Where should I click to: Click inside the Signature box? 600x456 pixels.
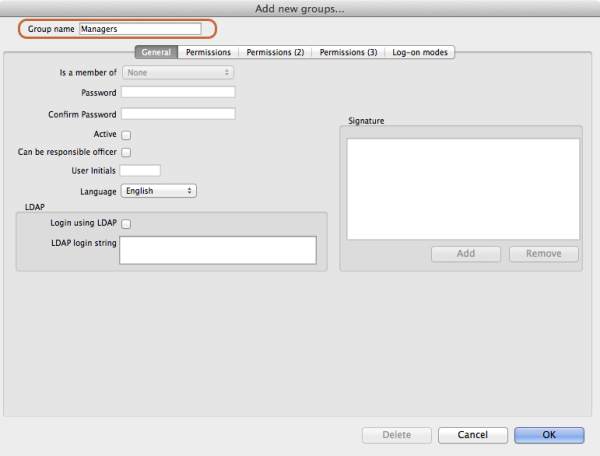click(463, 188)
